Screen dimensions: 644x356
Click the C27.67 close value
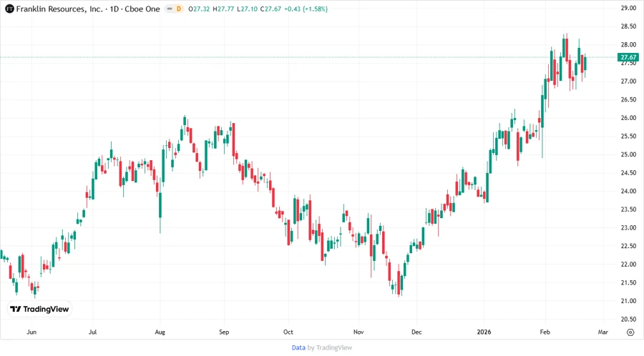tap(270, 9)
